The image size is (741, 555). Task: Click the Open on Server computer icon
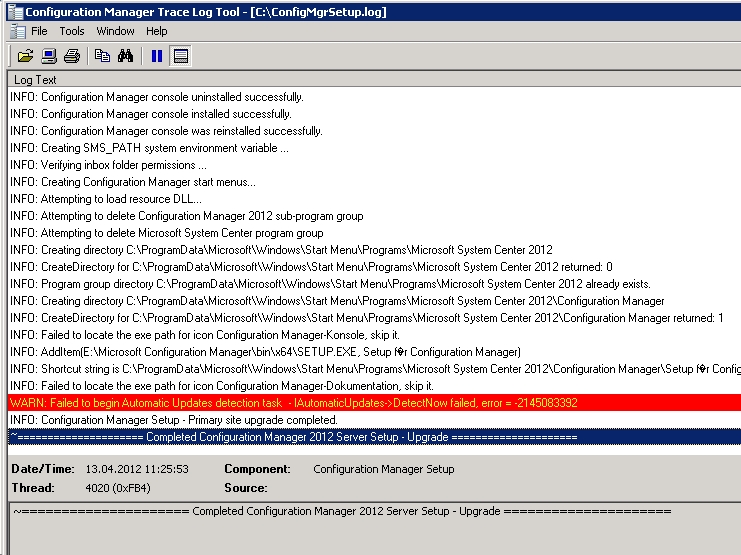tap(48, 56)
